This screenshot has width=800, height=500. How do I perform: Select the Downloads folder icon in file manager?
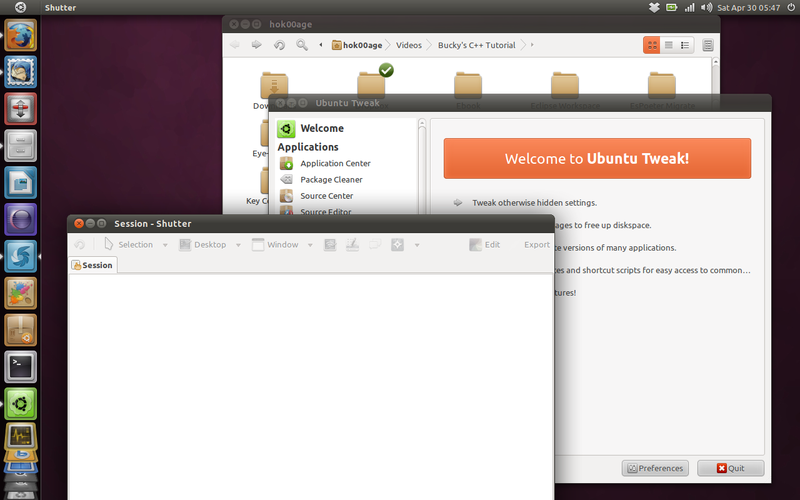pos(274,84)
